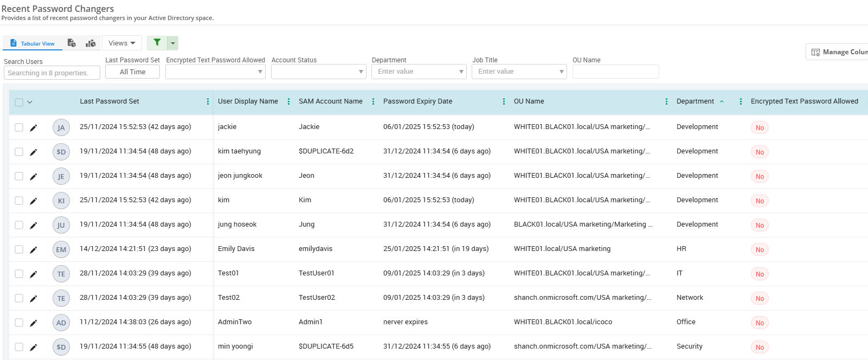This screenshot has width=868, height=360.
Task: Edit the min yoongi user with pencil icon
Action: (x=33, y=348)
